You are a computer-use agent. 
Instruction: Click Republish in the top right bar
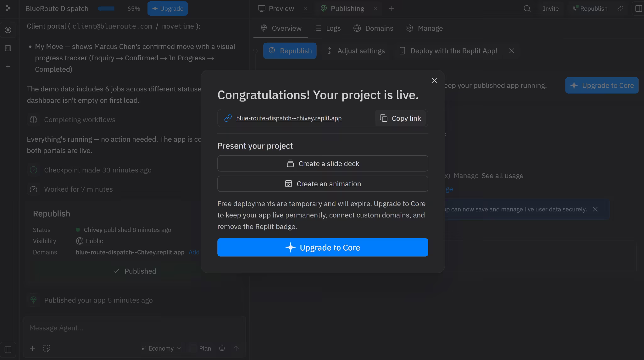click(590, 8)
